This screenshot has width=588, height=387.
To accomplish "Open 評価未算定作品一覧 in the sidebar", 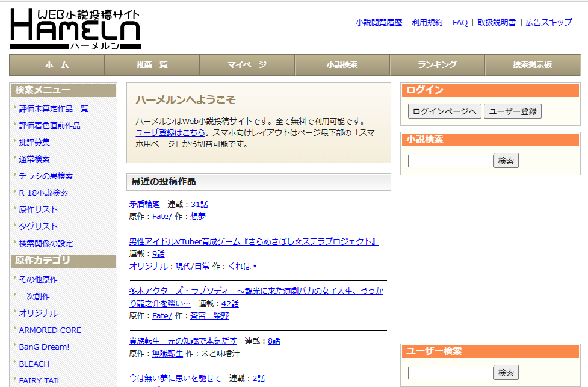I will (54, 109).
